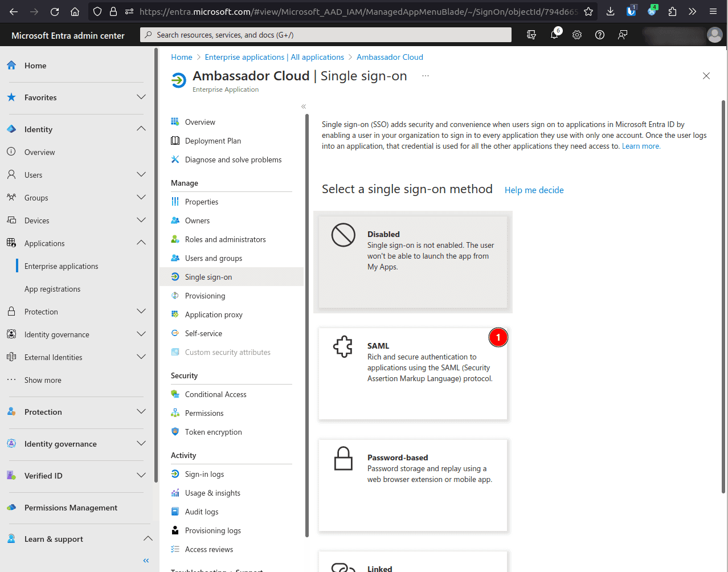This screenshot has width=728, height=572.
Task: Collapse the Learn & support section
Action: (148, 539)
